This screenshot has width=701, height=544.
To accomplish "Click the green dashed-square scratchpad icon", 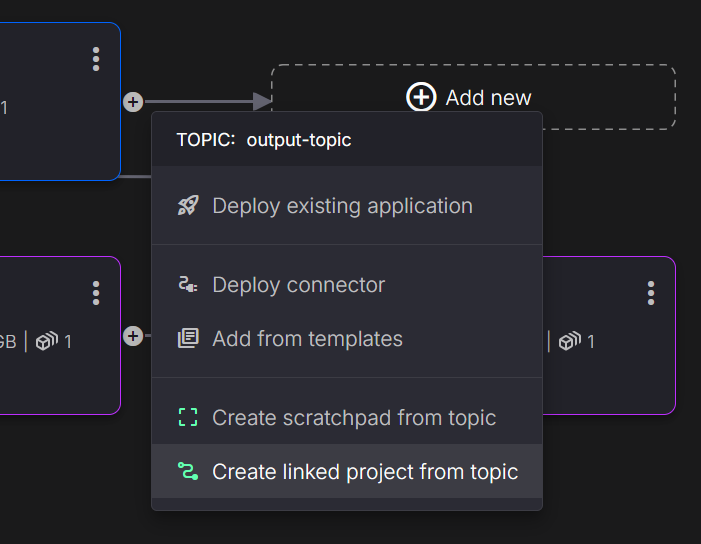I will click(188, 418).
